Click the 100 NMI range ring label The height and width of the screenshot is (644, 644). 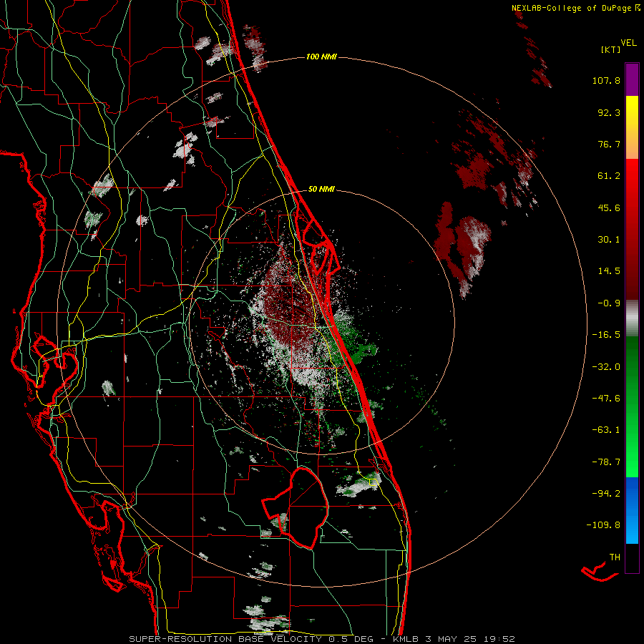(321, 57)
